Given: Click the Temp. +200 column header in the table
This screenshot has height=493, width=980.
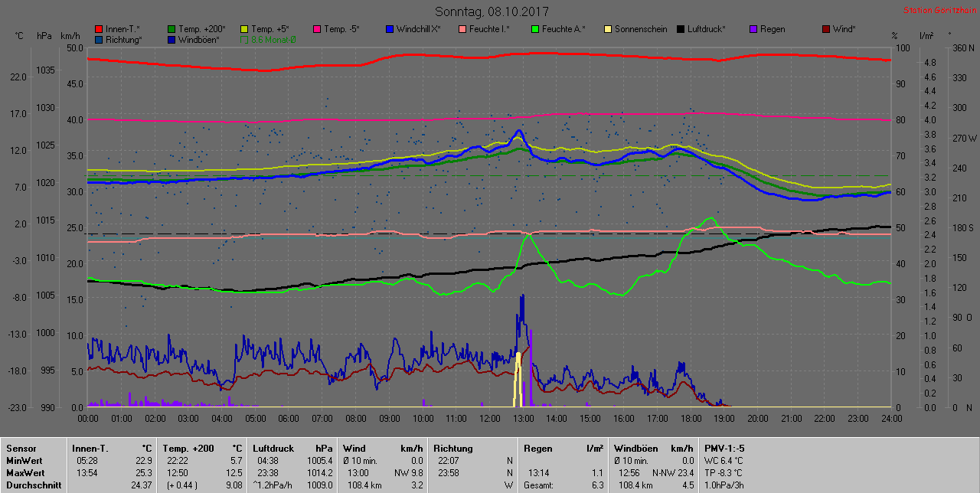Looking at the screenshot, I should [188, 448].
